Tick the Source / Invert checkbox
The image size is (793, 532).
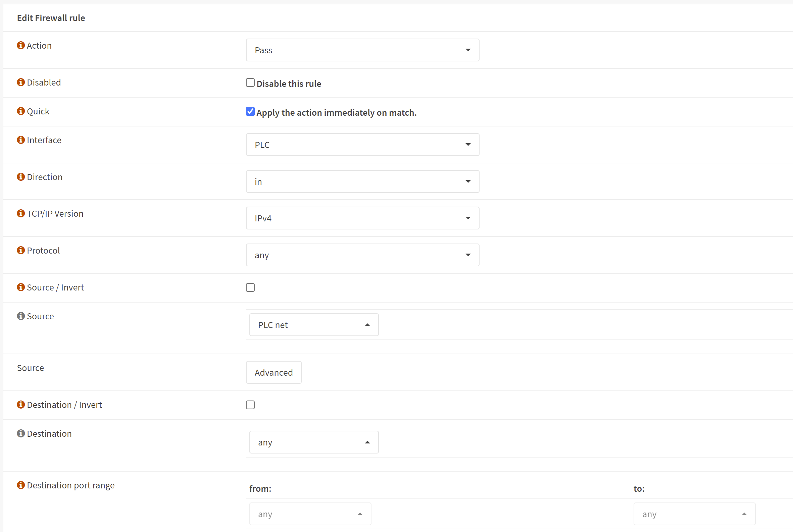250,288
